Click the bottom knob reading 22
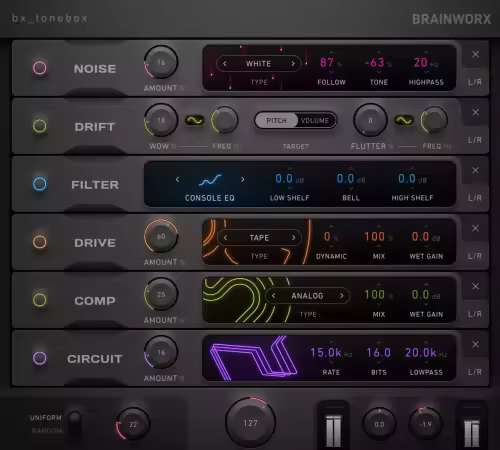500x450 pixels. (x=133, y=424)
